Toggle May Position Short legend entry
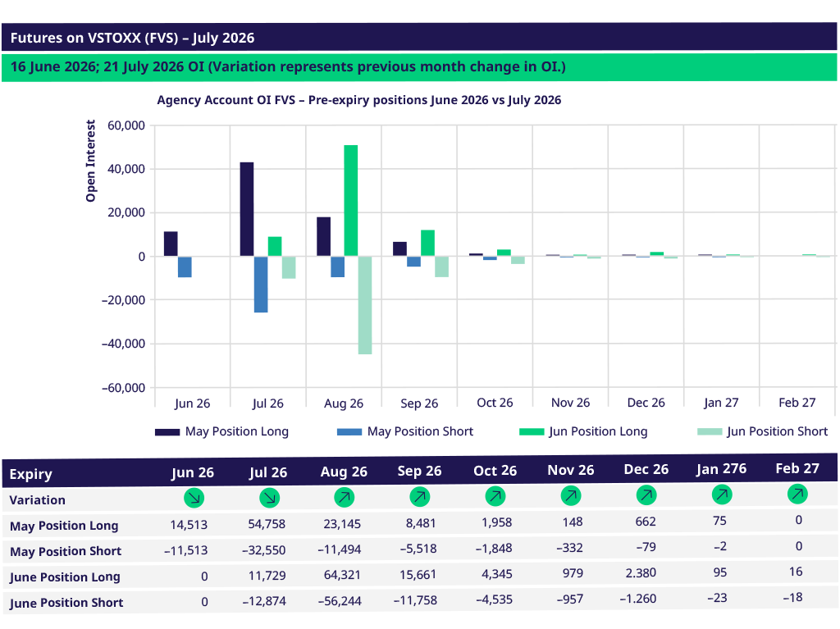This screenshot has width=840, height=629. [x=405, y=431]
